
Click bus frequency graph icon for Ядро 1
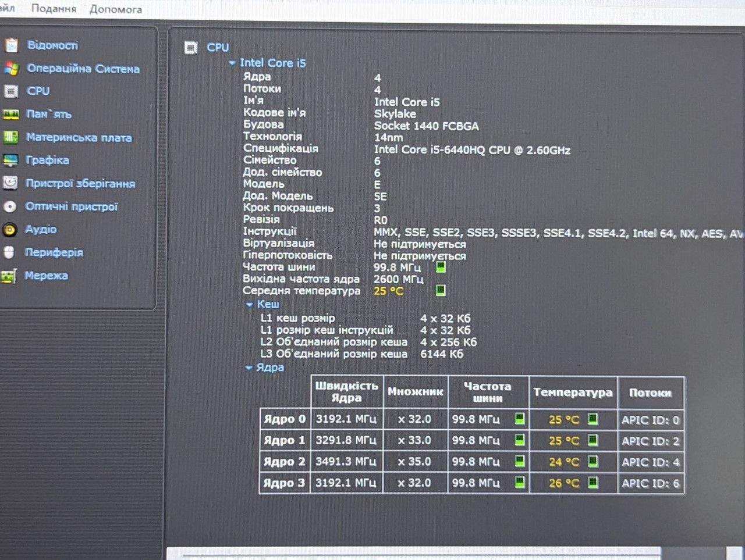[x=520, y=440]
